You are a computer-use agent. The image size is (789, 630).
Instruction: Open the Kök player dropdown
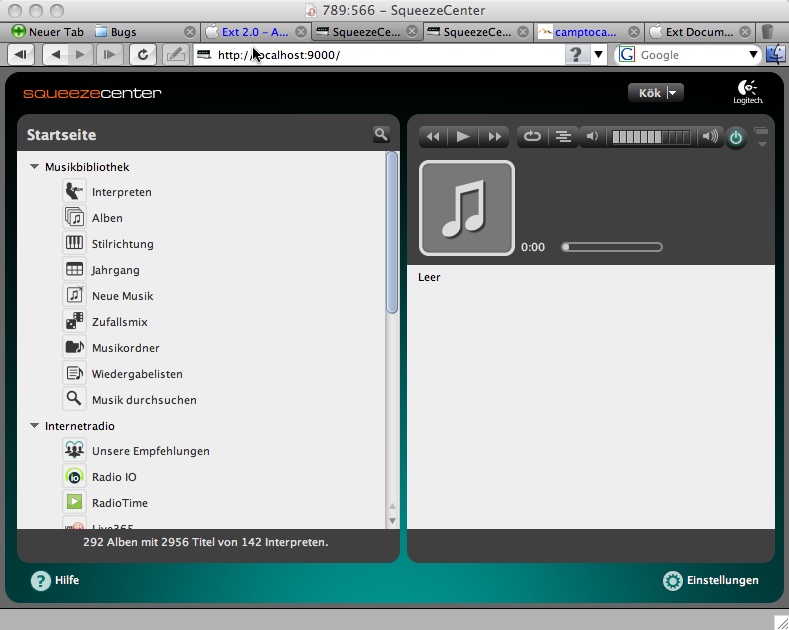pos(656,93)
